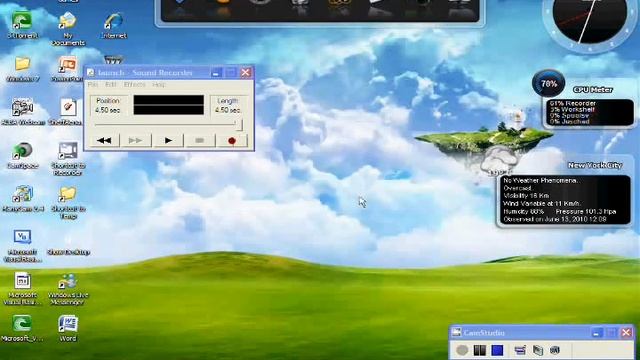Click the New York City weather title
Image resolution: width=640 pixels, height=360 pixels.
[x=595, y=165]
